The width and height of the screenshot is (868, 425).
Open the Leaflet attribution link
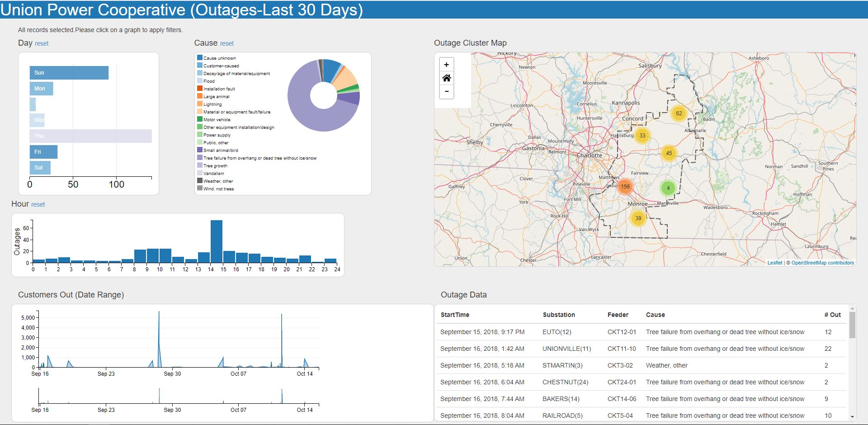(774, 263)
